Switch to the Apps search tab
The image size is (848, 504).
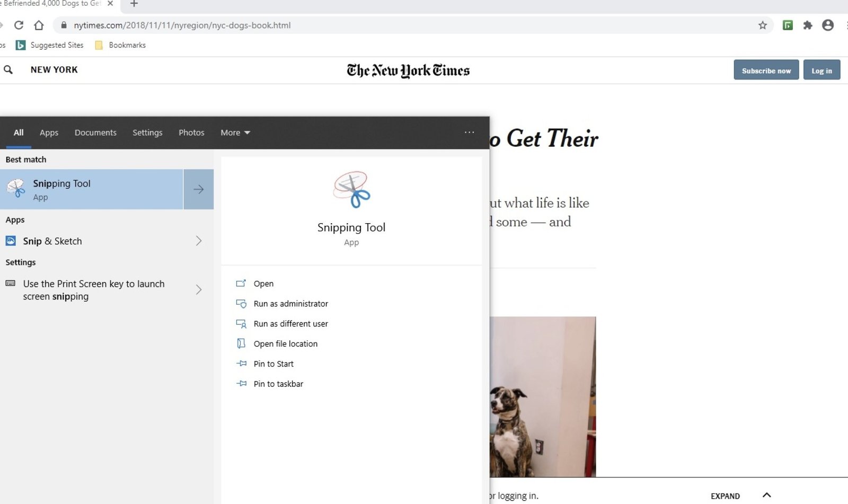(x=49, y=132)
